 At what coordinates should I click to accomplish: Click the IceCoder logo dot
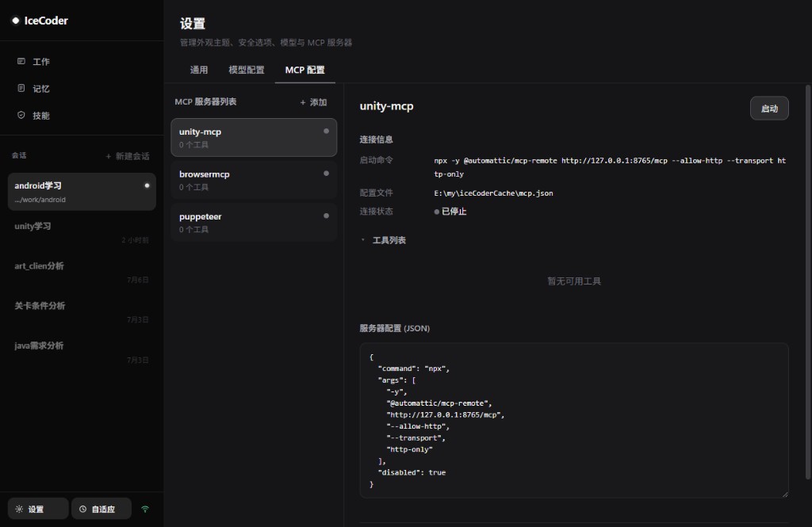(x=16, y=21)
